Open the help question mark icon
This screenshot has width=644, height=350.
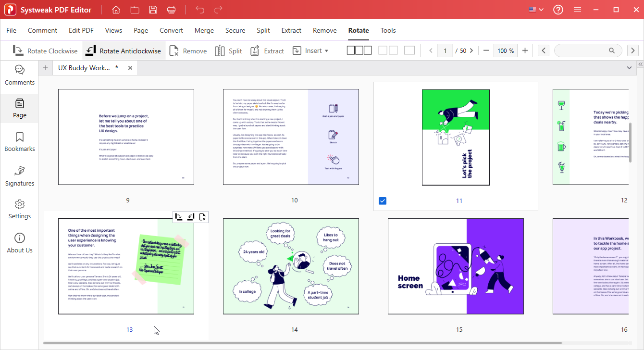(558, 10)
